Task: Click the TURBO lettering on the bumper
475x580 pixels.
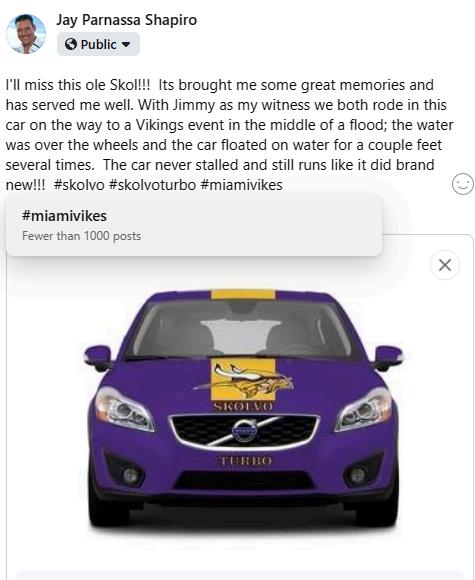Action: pos(246,461)
